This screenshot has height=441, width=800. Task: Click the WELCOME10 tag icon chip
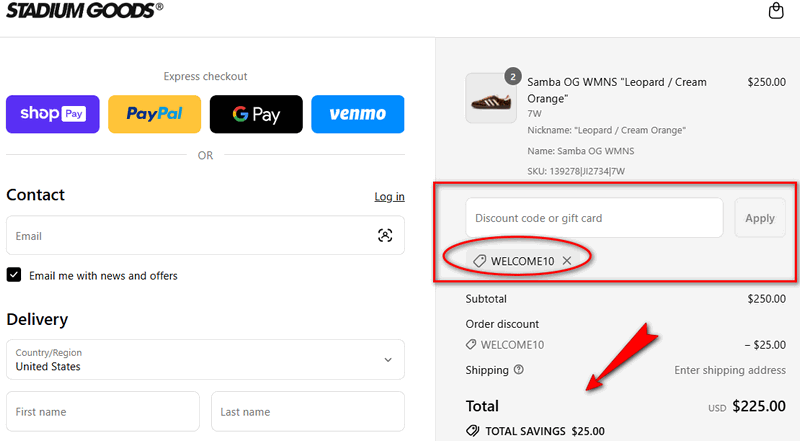(480, 261)
